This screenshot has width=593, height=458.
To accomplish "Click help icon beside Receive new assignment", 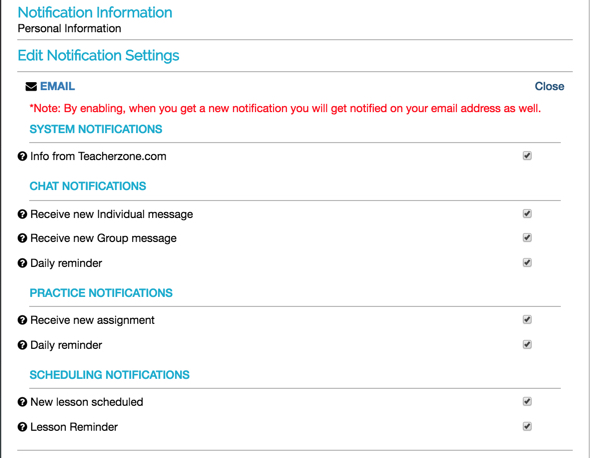I will tap(22, 320).
